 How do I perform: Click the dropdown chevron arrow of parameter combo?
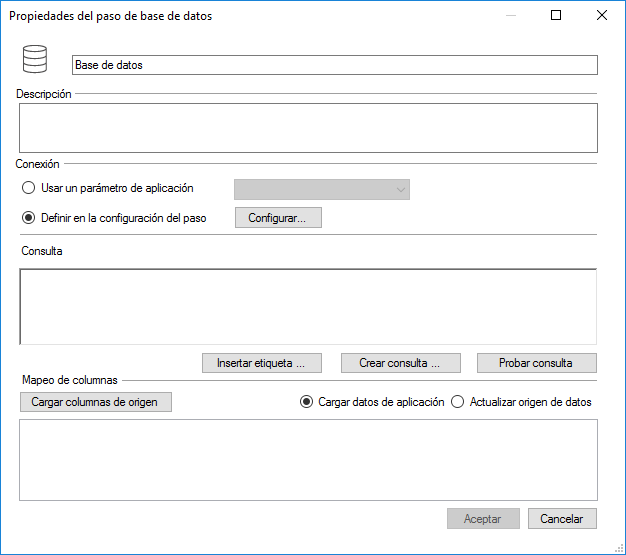point(401,190)
